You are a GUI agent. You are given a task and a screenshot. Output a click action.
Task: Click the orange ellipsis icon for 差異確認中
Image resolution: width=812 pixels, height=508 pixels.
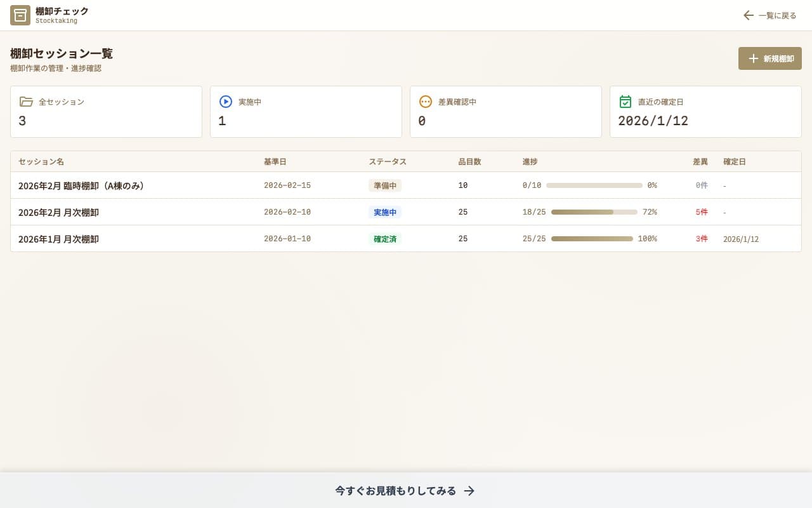pyautogui.click(x=426, y=102)
